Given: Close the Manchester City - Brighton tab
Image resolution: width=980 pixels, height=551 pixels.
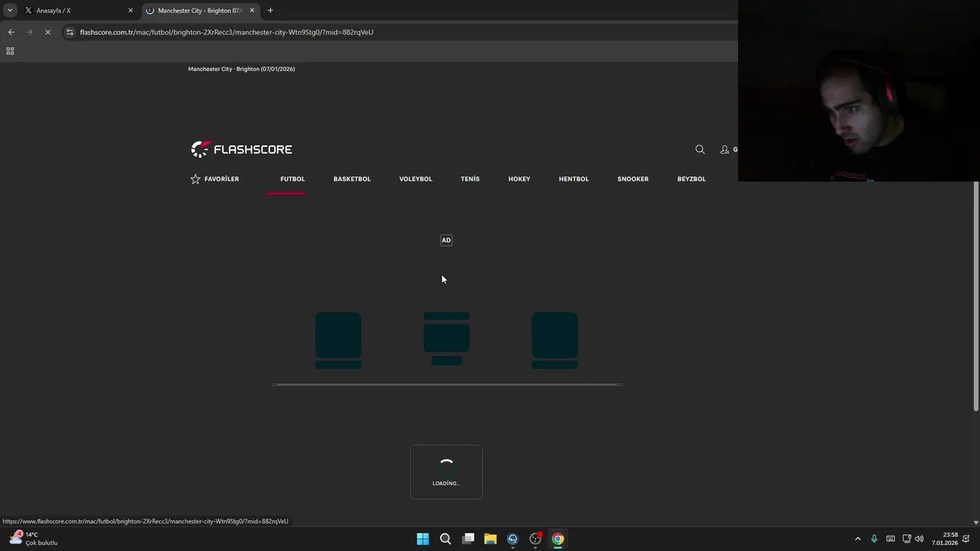Looking at the screenshot, I should [252, 11].
